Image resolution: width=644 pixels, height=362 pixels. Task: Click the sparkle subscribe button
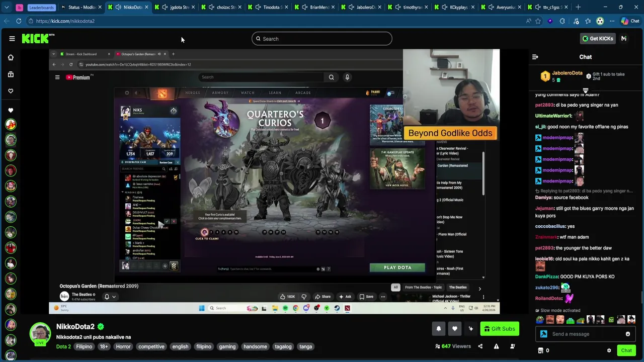470,329
